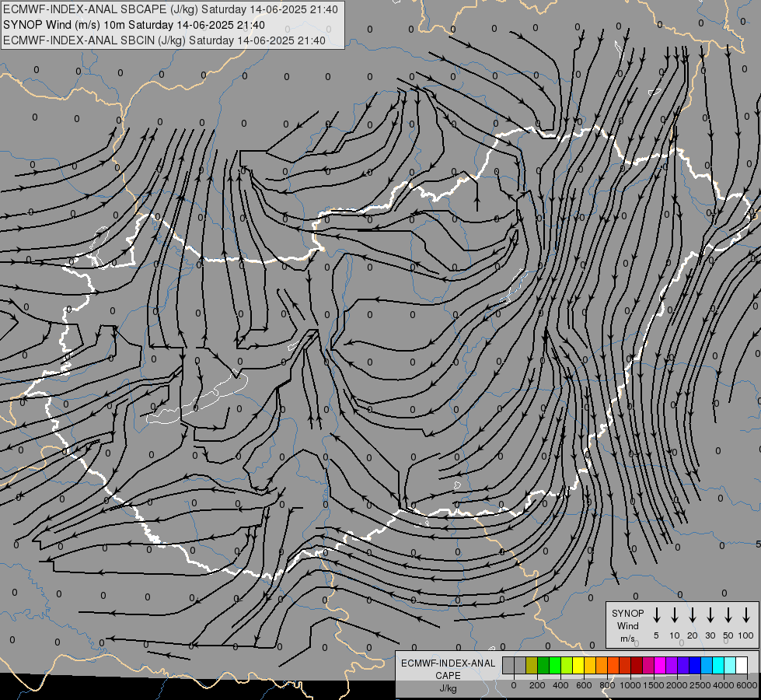
Task: Click the J/kg unit label
Action: (448, 688)
